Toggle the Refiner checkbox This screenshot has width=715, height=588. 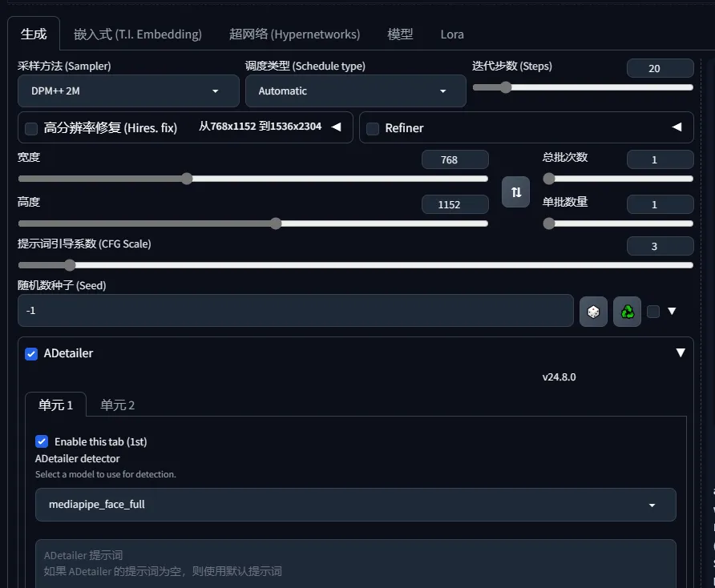(373, 128)
